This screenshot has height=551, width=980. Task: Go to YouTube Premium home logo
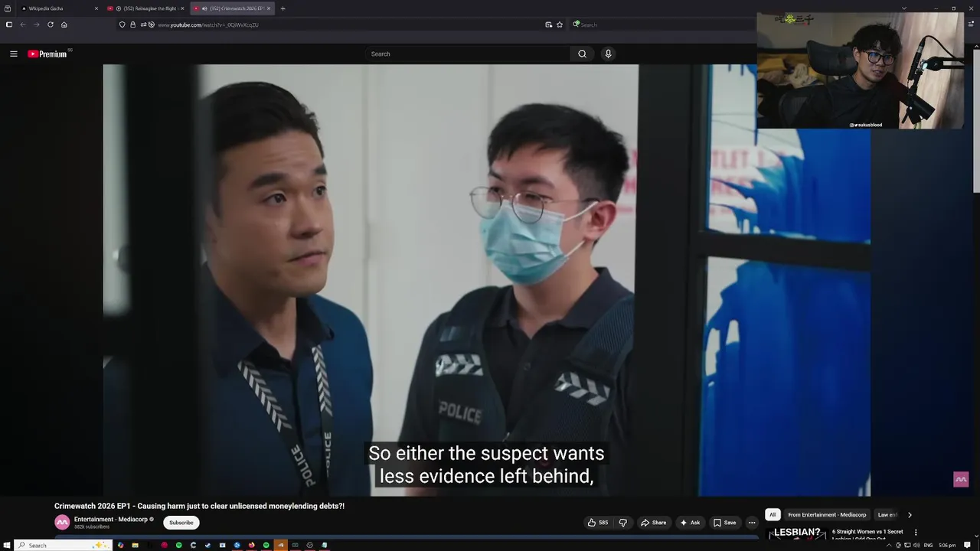coord(47,54)
